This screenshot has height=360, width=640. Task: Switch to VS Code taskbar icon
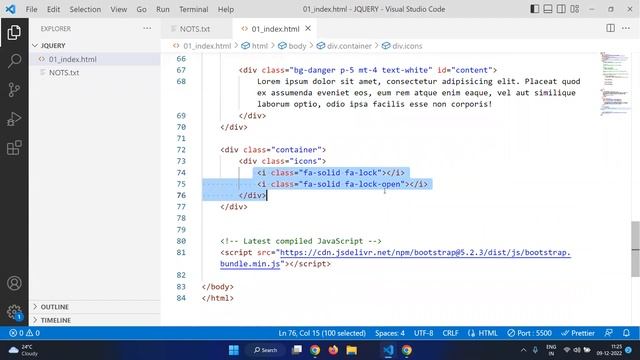pyautogui.click(x=388, y=350)
